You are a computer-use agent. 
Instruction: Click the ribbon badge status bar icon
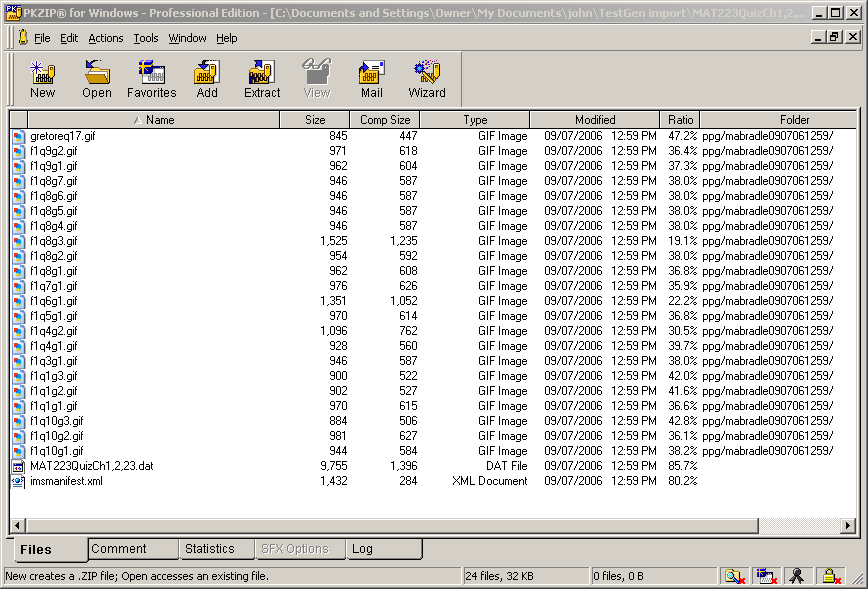pos(797,576)
